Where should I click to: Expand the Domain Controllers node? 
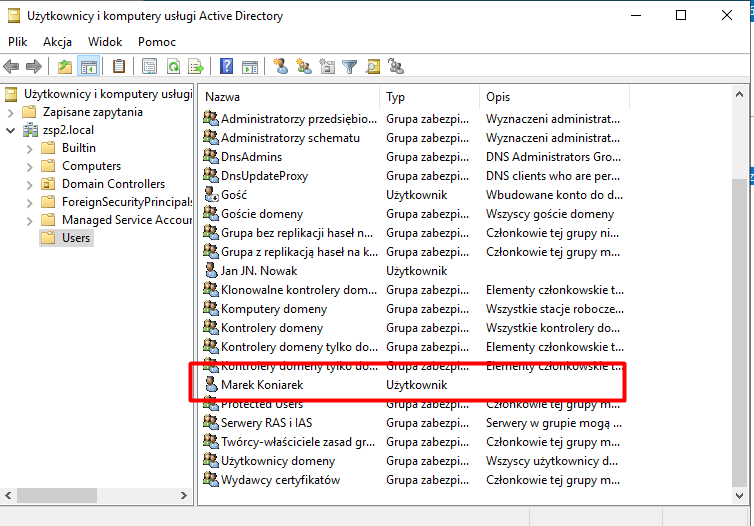(29, 185)
